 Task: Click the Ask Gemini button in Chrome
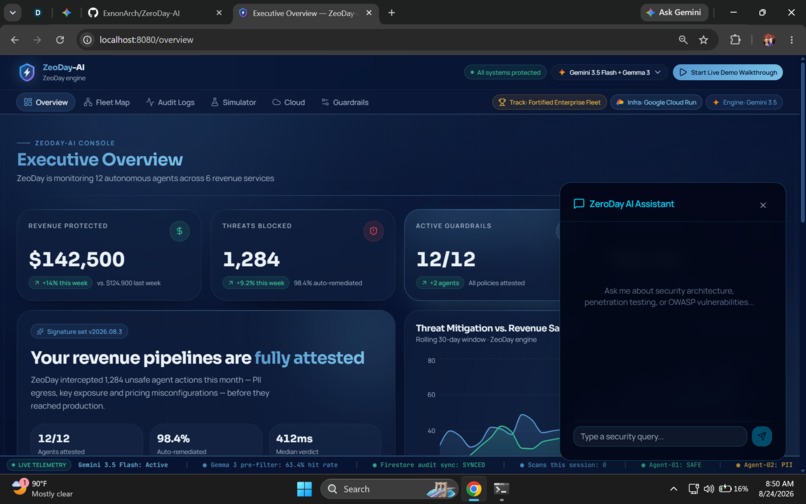coord(674,12)
